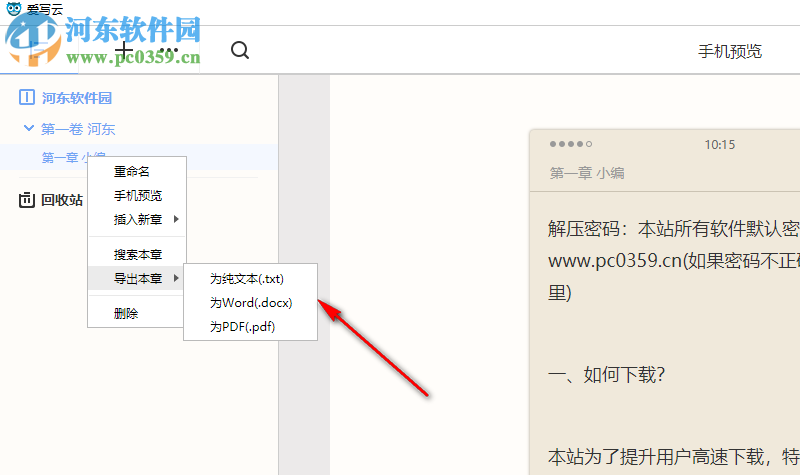Expand the 插入新章 submenu arrow
The image size is (800, 475).
(176, 219)
